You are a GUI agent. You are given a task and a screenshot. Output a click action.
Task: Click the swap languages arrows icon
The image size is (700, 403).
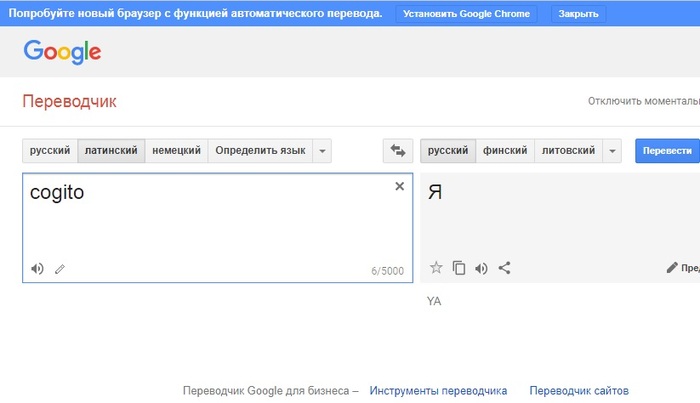tap(398, 151)
